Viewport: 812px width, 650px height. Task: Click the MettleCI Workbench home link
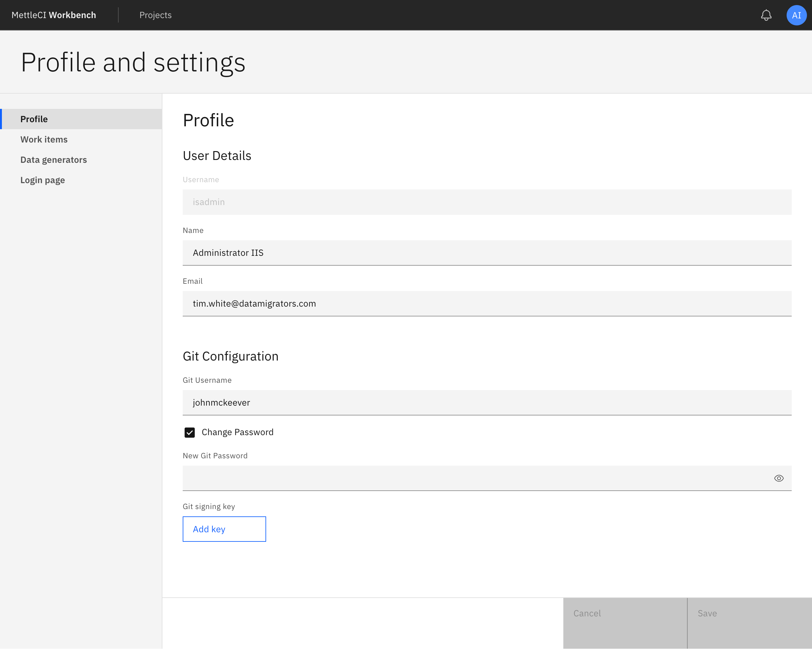point(54,15)
